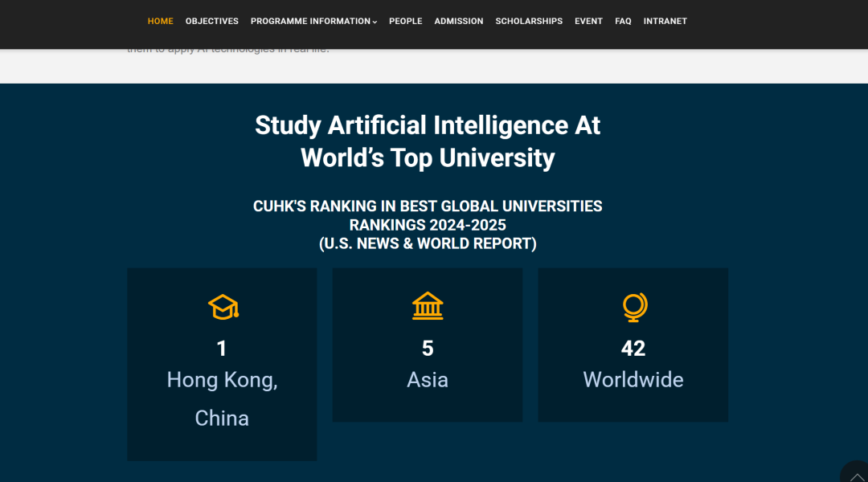Viewport: 868px width, 482px height.
Task: Expand the Programme Information dropdown chevron
Action: click(x=375, y=22)
